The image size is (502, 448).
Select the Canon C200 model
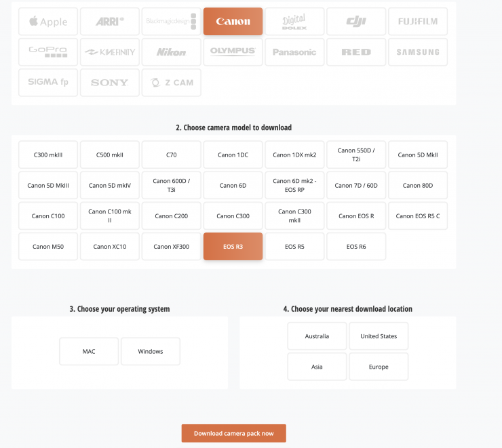tap(171, 216)
